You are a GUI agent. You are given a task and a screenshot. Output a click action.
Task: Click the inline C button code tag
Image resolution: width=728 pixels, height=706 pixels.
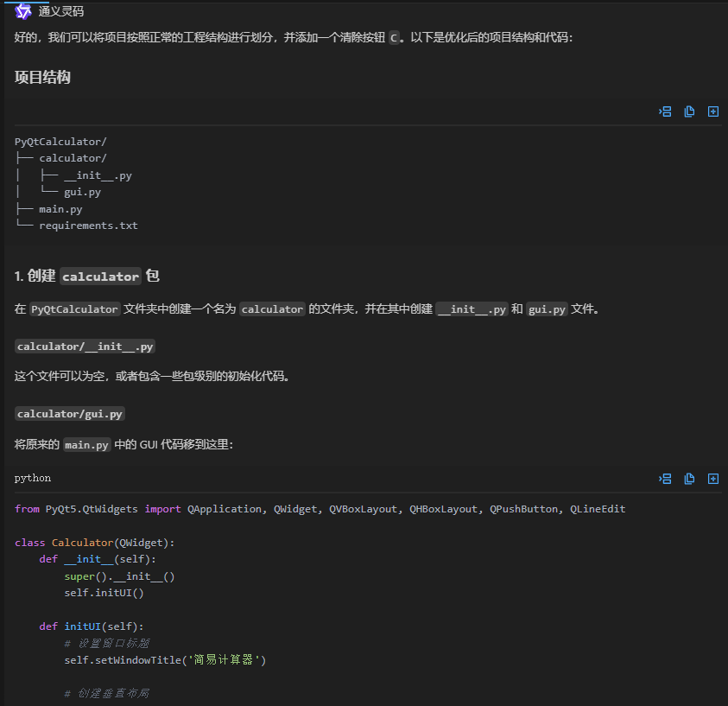point(394,38)
